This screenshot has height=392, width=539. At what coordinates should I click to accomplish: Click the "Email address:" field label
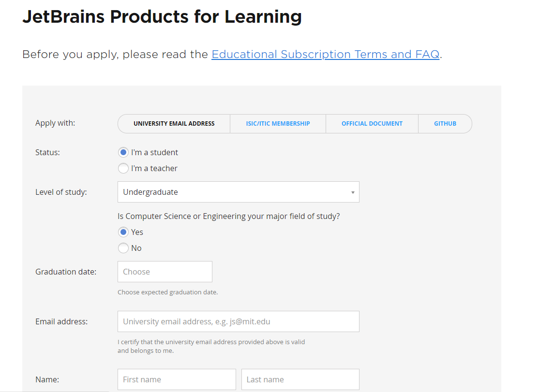point(61,321)
